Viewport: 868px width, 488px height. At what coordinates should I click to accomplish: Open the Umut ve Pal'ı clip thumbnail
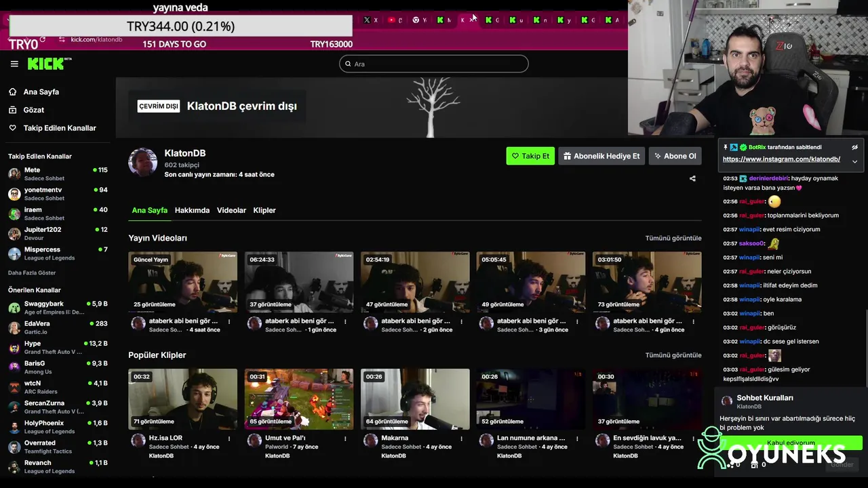point(299,399)
